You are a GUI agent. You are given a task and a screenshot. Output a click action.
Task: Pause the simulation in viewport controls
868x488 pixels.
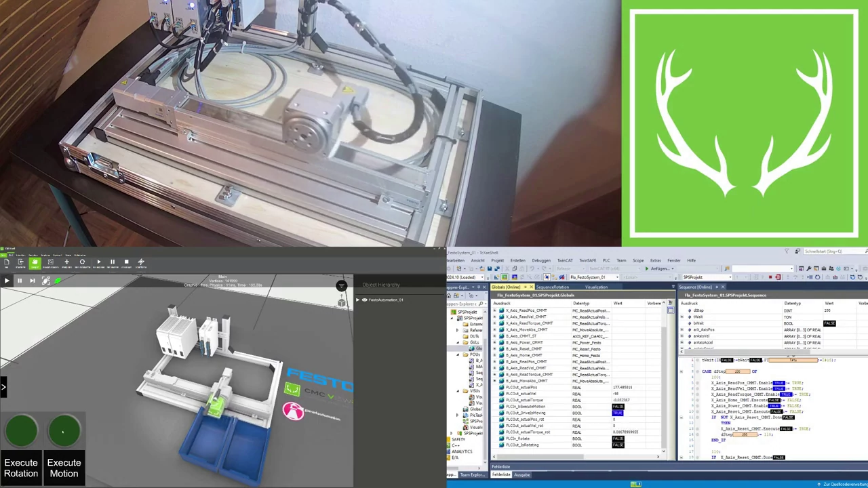(x=20, y=281)
